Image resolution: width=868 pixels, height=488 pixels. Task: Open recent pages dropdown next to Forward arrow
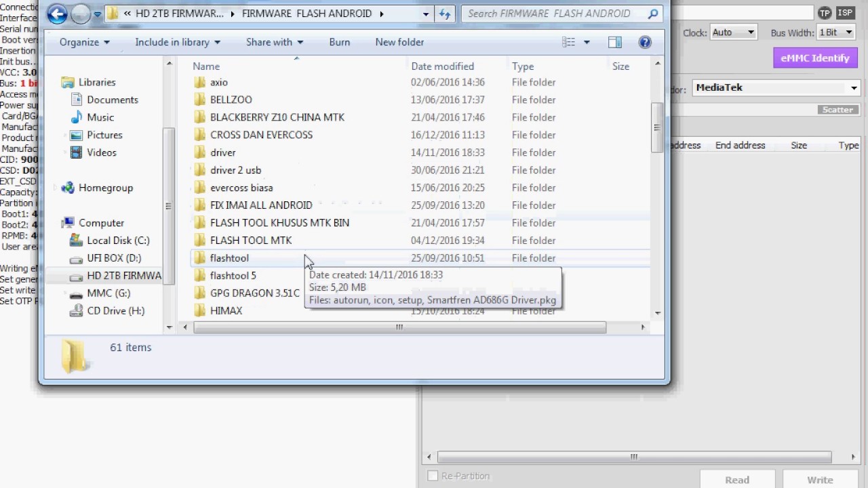click(98, 14)
